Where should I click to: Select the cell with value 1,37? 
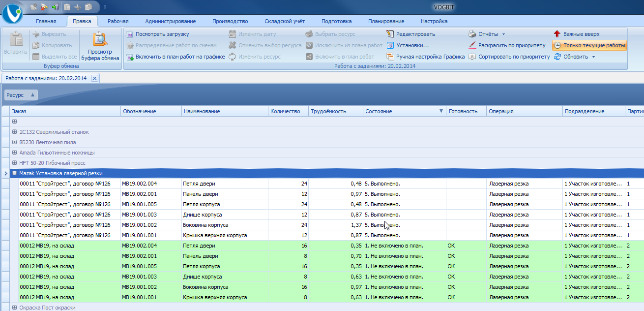pos(336,225)
